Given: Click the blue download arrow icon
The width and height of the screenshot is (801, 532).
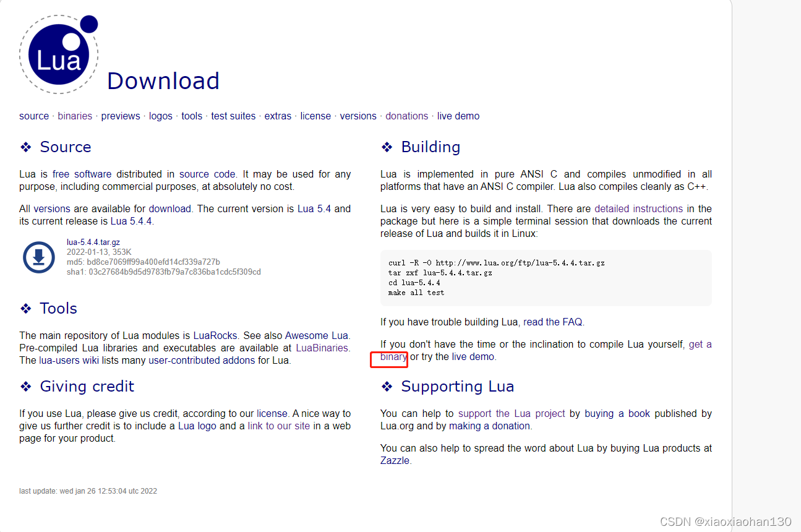Looking at the screenshot, I should [x=39, y=257].
